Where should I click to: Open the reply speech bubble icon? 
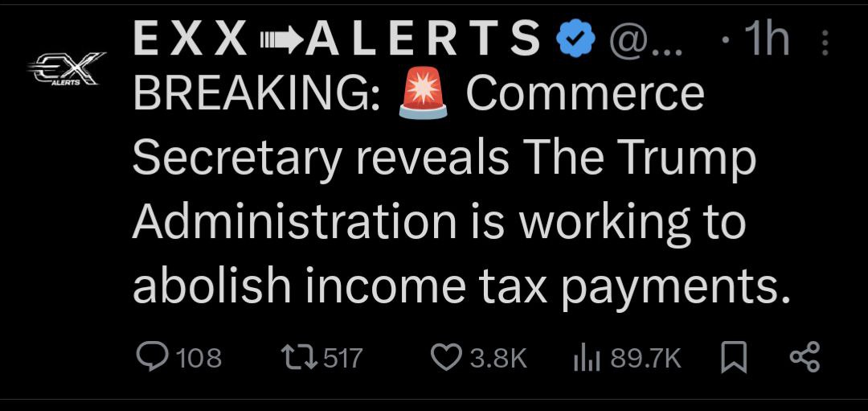[150, 357]
